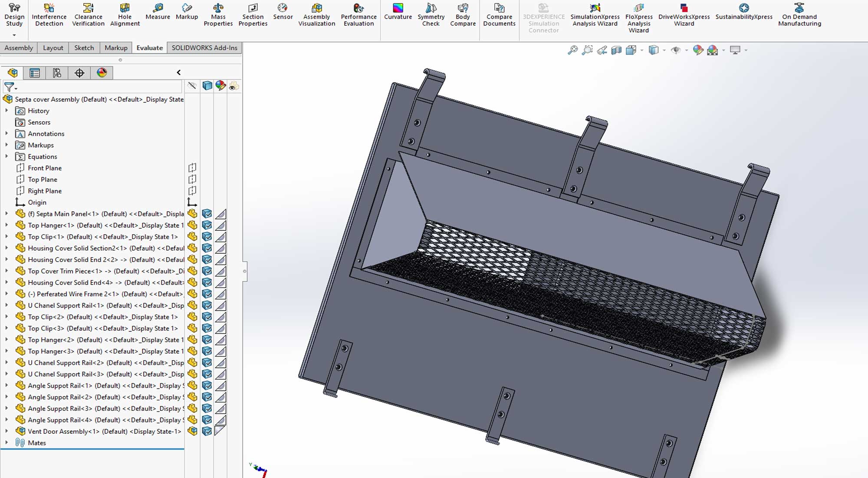Open SustainabilityXpress
Screen dimensions: 868x478
[744, 12]
